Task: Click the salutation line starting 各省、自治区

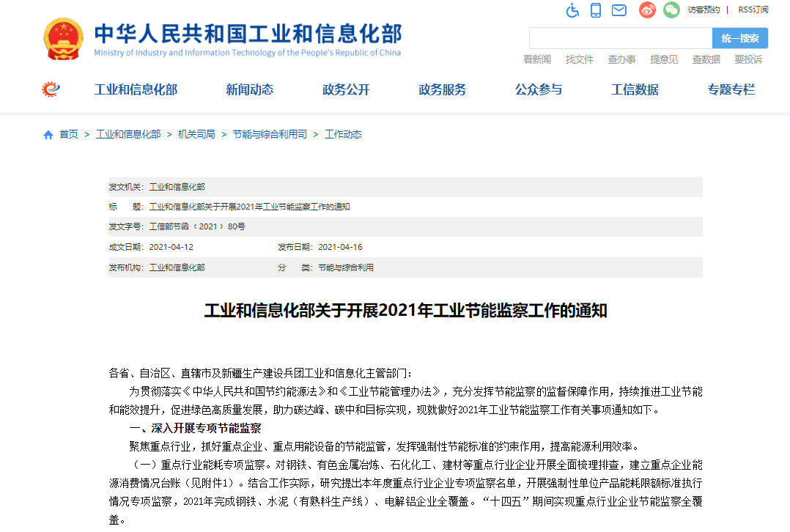Action: [x=260, y=373]
